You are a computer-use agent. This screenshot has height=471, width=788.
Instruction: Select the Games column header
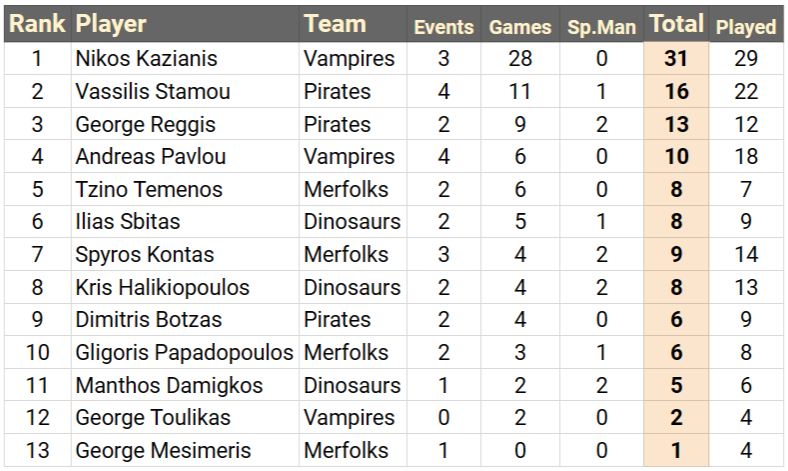[520, 27]
